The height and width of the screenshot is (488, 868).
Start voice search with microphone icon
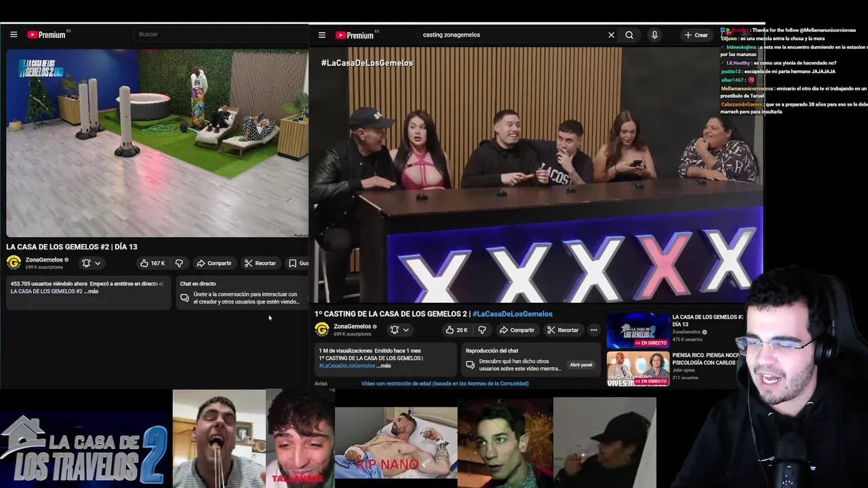(654, 35)
